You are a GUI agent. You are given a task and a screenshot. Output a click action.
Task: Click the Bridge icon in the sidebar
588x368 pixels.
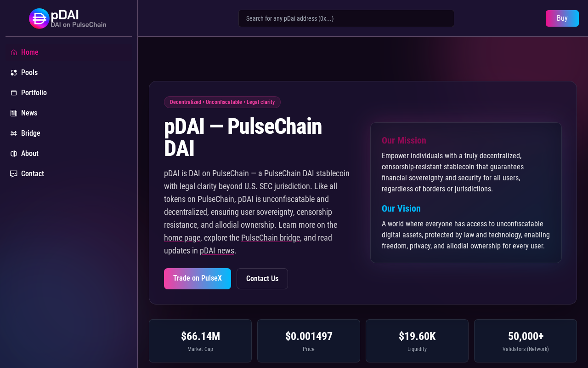[x=14, y=133]
